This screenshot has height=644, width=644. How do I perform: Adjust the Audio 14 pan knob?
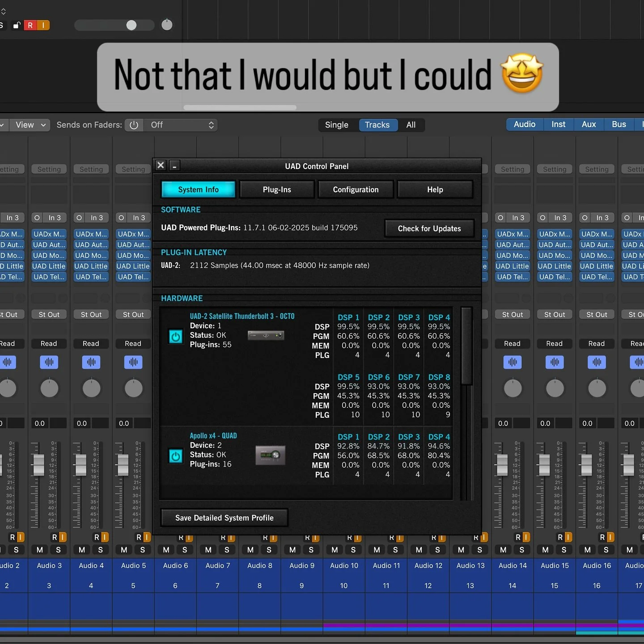click(x=513, y=388)
